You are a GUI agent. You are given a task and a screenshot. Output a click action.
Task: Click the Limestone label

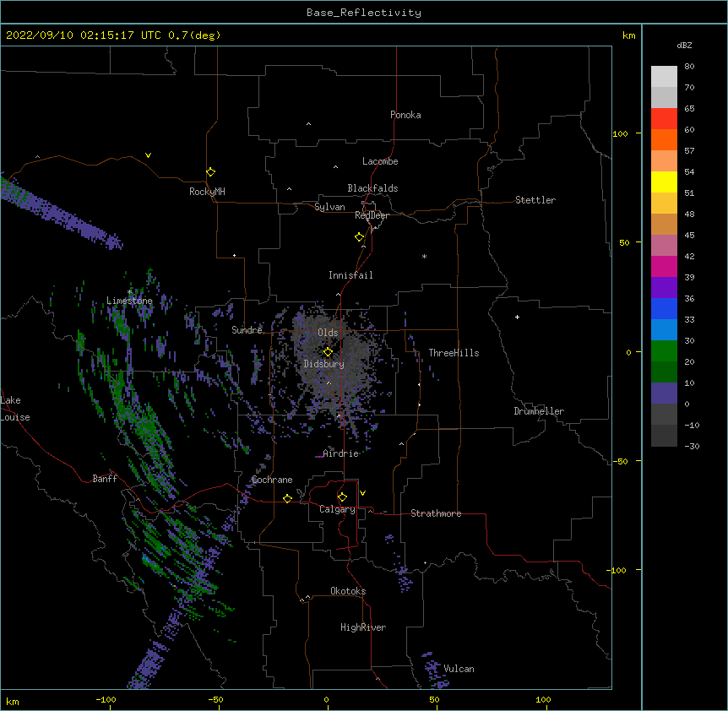pyautogui.click(x=129, y=301)
